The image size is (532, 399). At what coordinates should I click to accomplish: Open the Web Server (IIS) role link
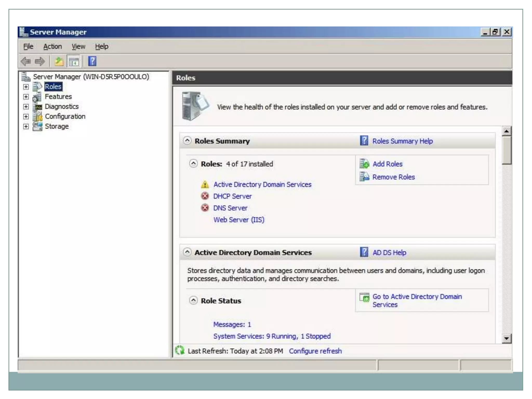[239, 220]
